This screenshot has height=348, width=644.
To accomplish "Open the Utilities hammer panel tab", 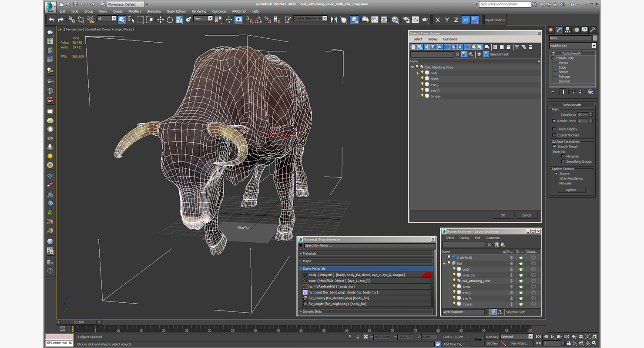I will click(x=593, y=30).
